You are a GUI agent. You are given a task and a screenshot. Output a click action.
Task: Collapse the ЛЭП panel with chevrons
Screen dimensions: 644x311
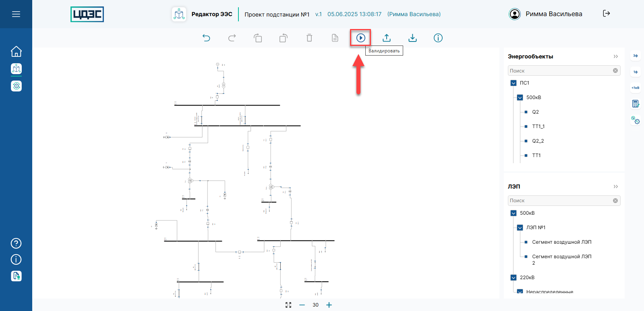point(615,187)
